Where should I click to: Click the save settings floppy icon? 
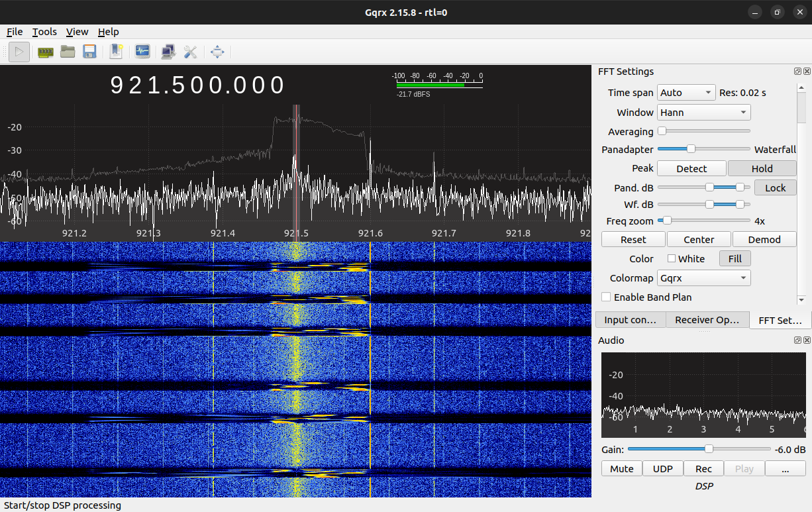point(89,51)
